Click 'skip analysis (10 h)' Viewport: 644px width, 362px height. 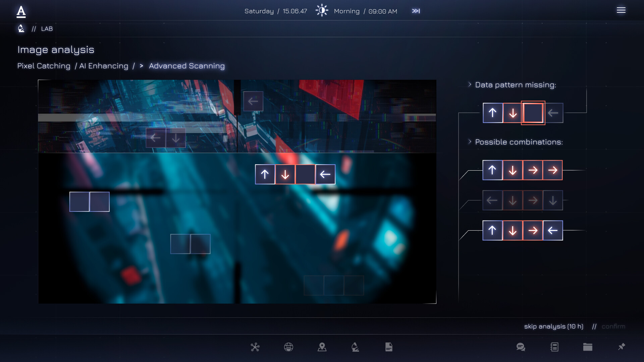tap(554, 326)
